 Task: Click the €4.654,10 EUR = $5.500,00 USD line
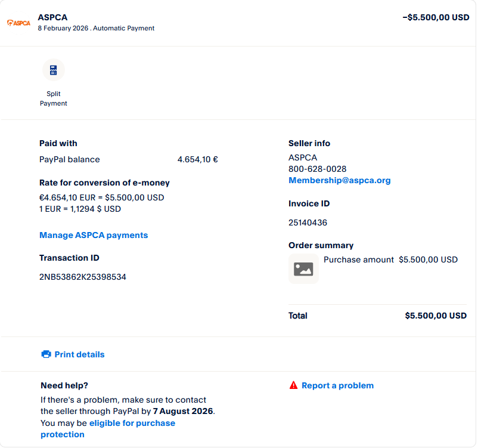pyautogui.click(x=102, y=197)
